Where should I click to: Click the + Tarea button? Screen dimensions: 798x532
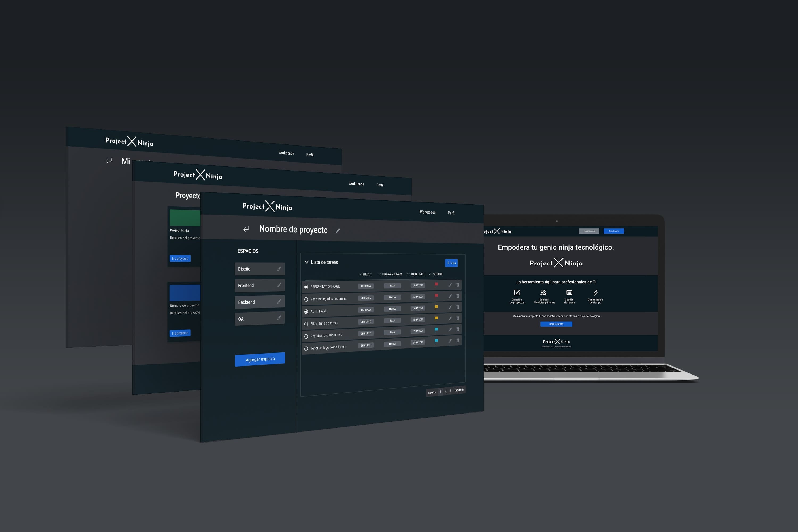pos(451,263)
